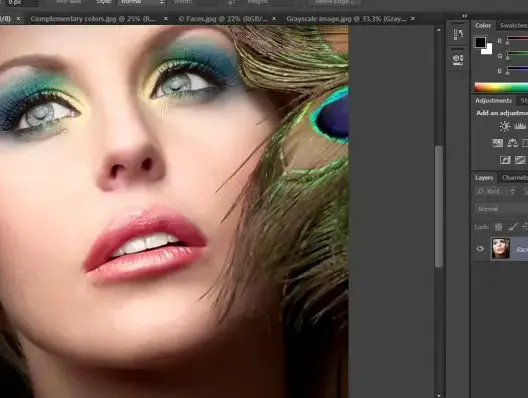
Task: Add a Posterize adjustment
Action: click(x=520, y=160)
